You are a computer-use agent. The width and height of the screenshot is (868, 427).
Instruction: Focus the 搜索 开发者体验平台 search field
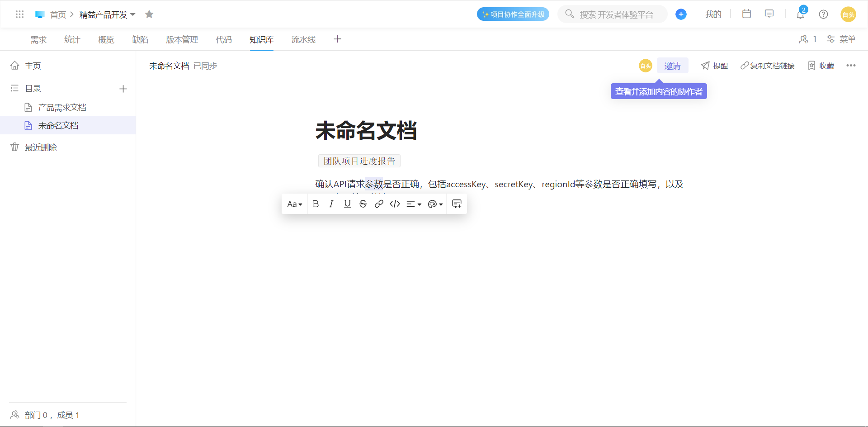pos(613,14)
